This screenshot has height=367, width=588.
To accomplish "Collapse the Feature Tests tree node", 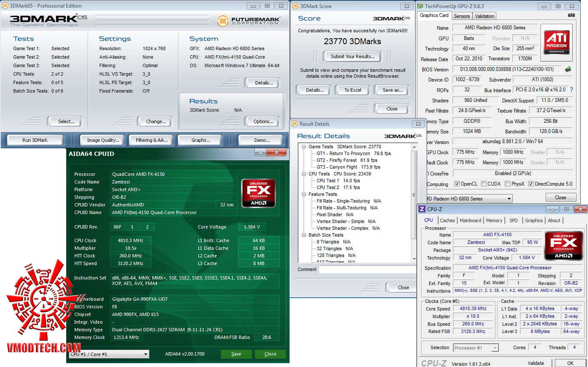I will (304, 194).
